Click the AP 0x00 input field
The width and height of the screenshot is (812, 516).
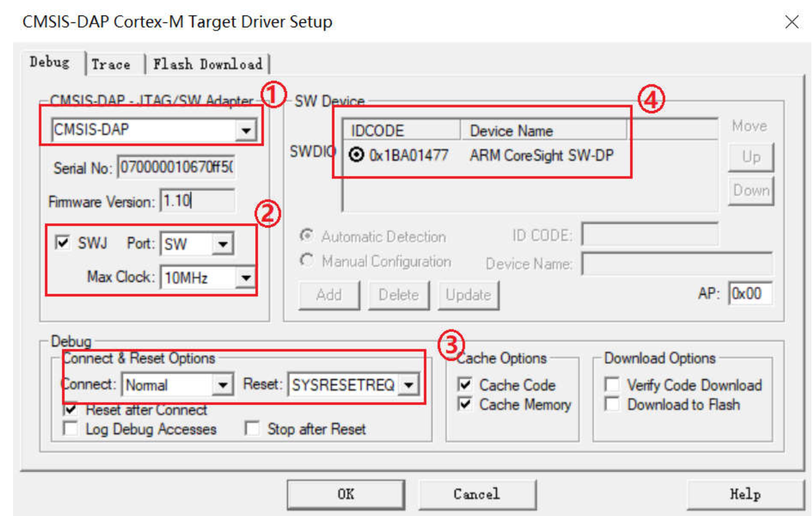click(x=750, y=293)
